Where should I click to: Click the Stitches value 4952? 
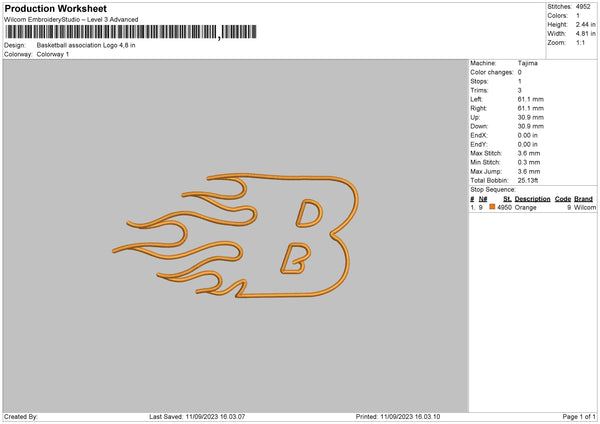click(x=583, y=7)
